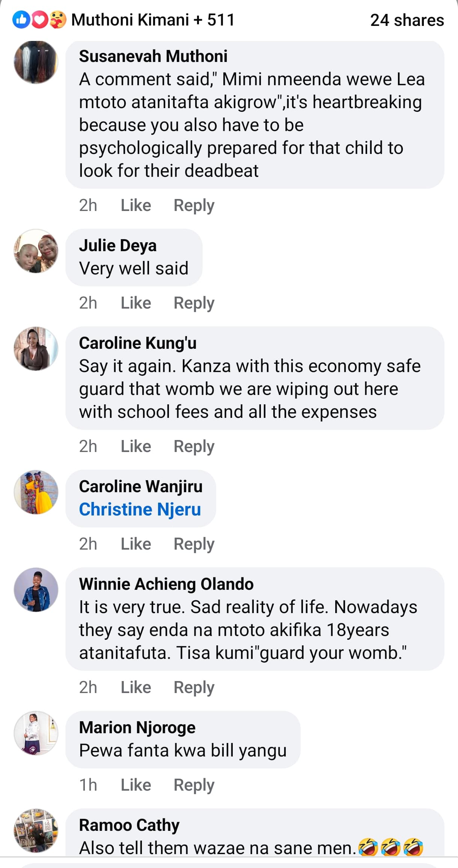The height and width of the screenshot is (868, 458).
Task: Open Winnie Achieng Olando's avatar
Action: [36, 589]
